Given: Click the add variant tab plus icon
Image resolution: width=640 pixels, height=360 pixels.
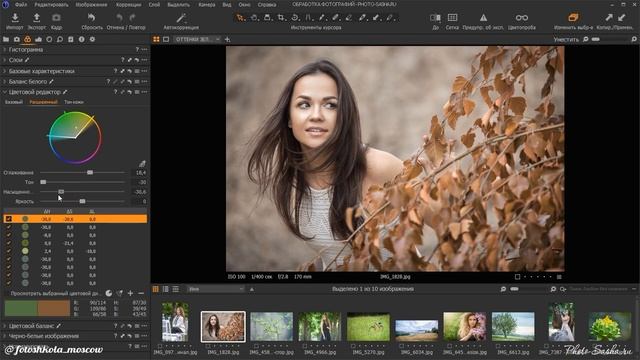Looking at the screenshot, I should point(227,40).
